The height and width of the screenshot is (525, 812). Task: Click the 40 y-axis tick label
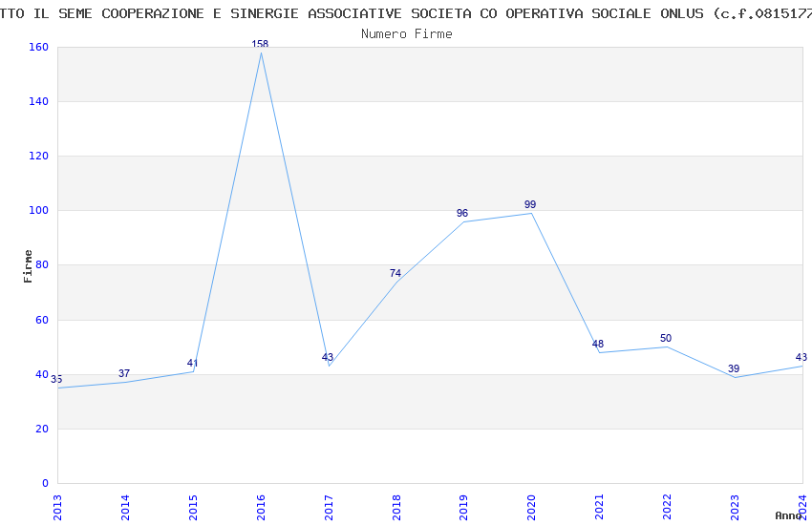[x=41, y=374]
